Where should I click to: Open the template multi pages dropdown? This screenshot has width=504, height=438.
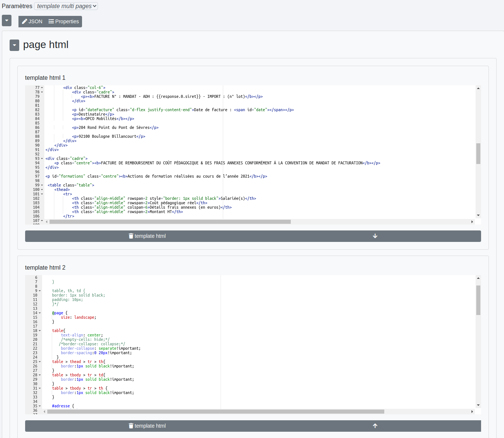[66, 6]
